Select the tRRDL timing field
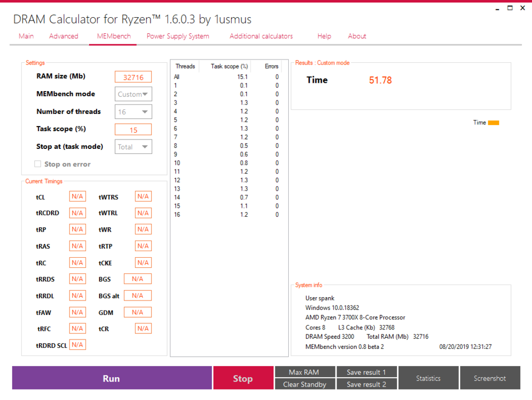Viewport: 532px width, 400px height. pyautogui.click(x=77, y=296)
